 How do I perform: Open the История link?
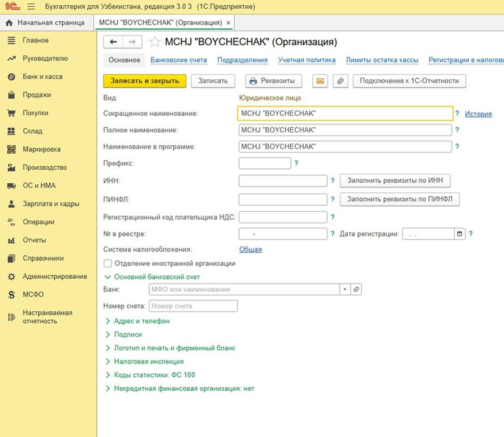[x=478, y=114]
